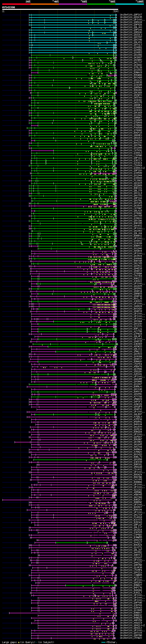Select UniRef100_C6TK91 label
The image size is (146, 644).
click(131, 150)
